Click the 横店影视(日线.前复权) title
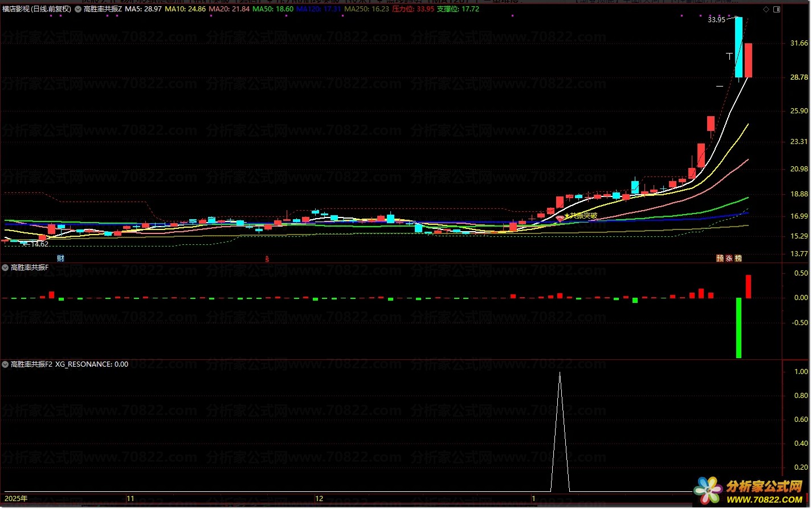Viewport: 812px width, 509px height. (37, 9)
